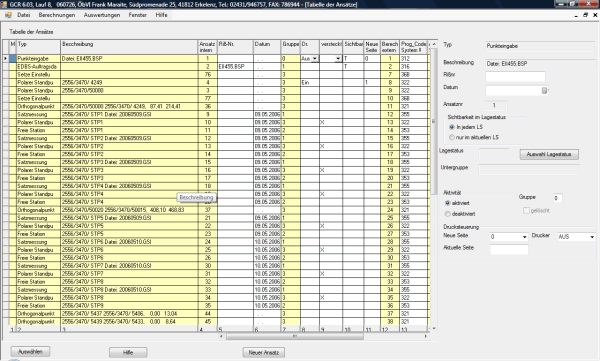Click the application icon in the menu bar
600x361 pixels.
(x=8, y=15)
